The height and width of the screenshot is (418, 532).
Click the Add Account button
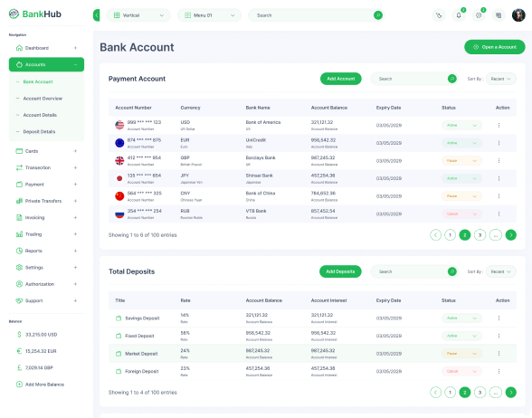340,79
